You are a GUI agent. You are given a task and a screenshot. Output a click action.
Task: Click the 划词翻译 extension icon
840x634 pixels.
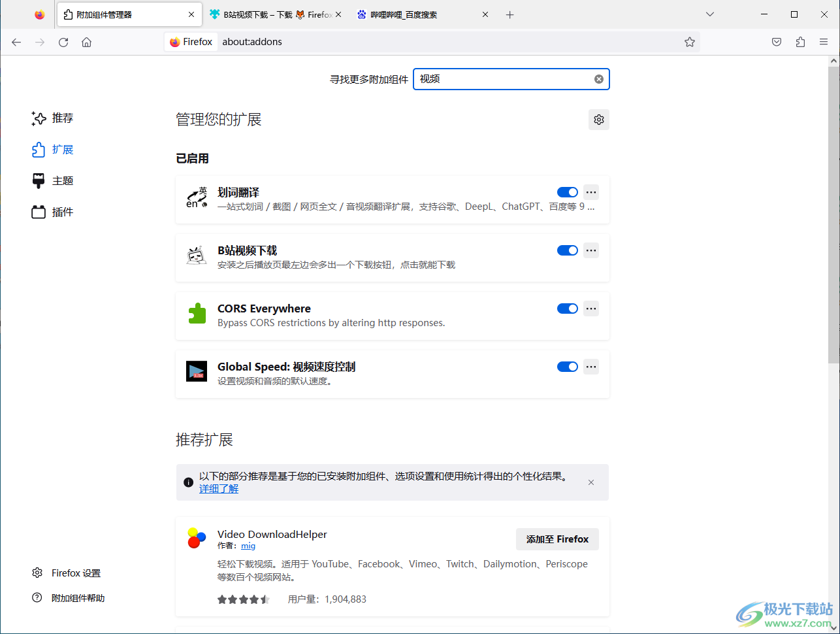tap(197, 197)
